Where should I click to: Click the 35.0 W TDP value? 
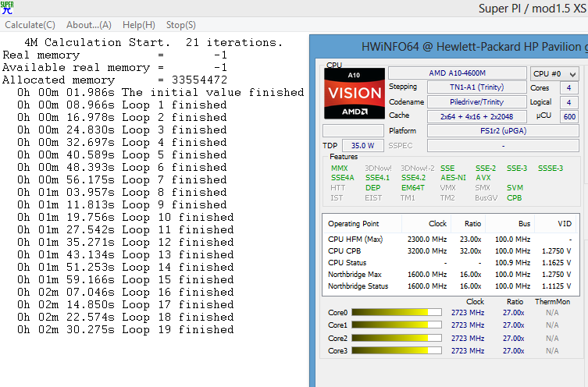(362, 145)
